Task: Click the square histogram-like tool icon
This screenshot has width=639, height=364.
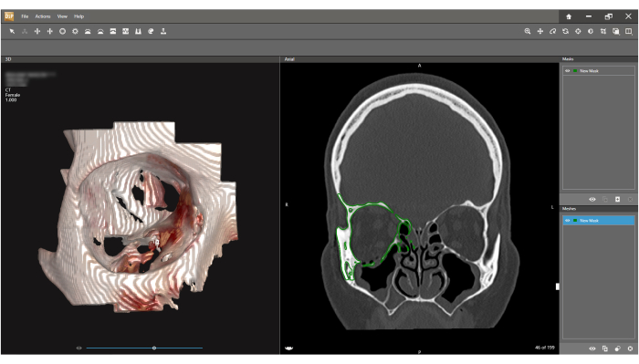Action: [x=126, y=31]
